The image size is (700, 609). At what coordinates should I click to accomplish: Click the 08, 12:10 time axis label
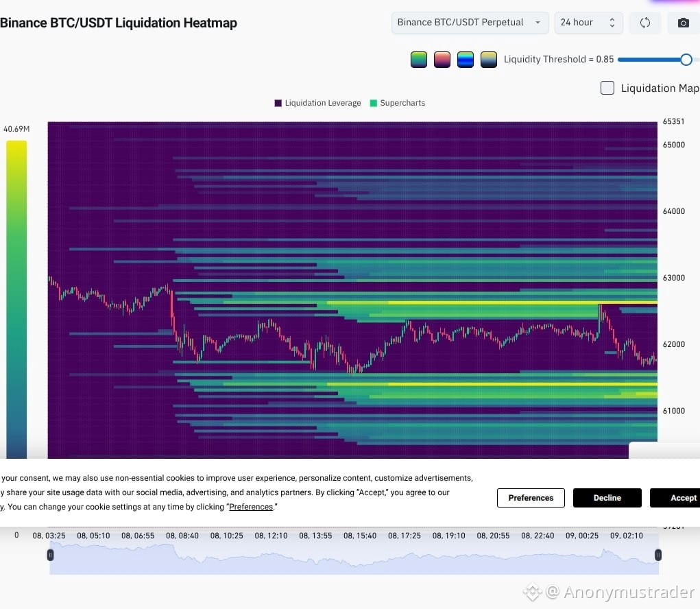tap(271, 536)
